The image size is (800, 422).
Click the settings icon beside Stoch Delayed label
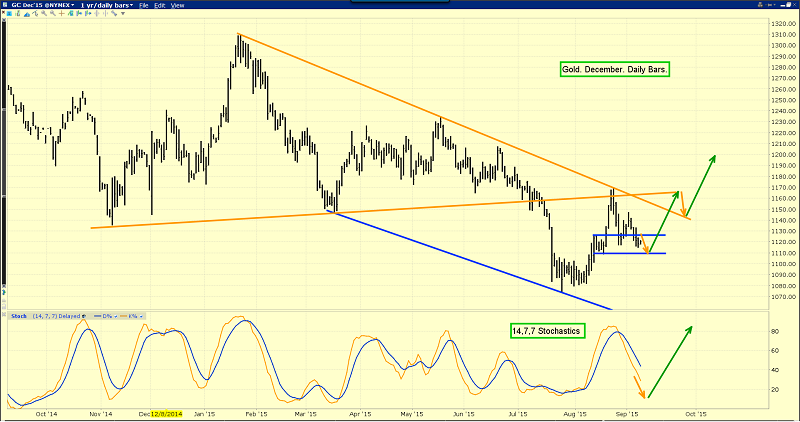(x=82, y=316)
